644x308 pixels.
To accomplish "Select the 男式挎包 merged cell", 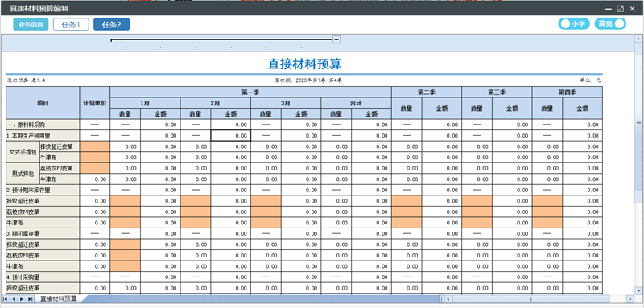I will [23, 174].
